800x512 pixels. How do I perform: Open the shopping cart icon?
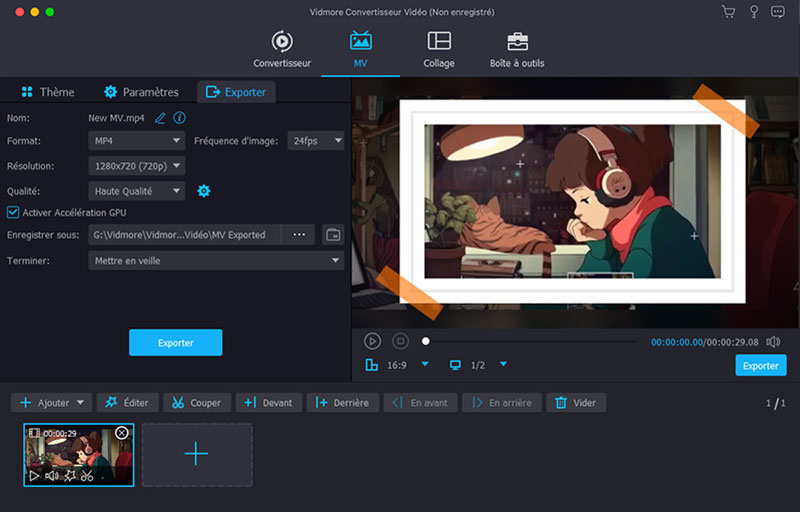pyautogui.click(x=729, y=12)
